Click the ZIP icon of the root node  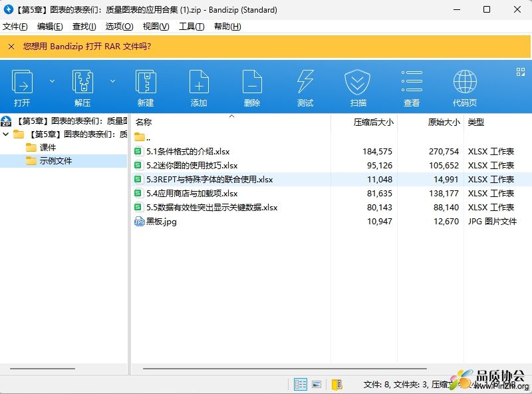6,121
